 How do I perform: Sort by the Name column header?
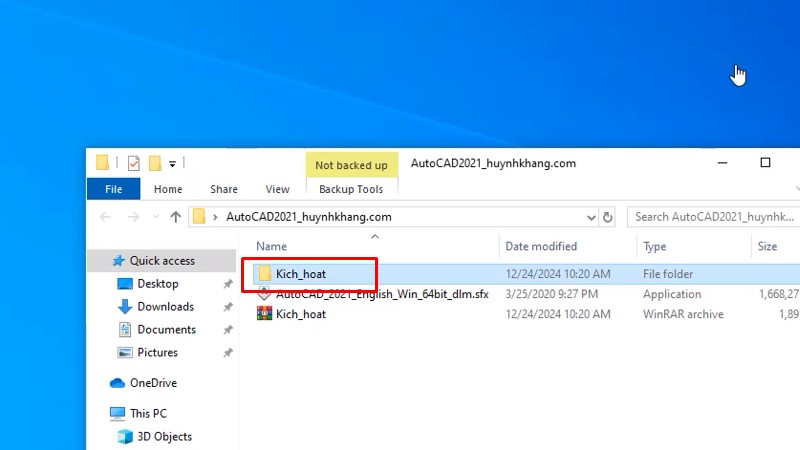271,246
